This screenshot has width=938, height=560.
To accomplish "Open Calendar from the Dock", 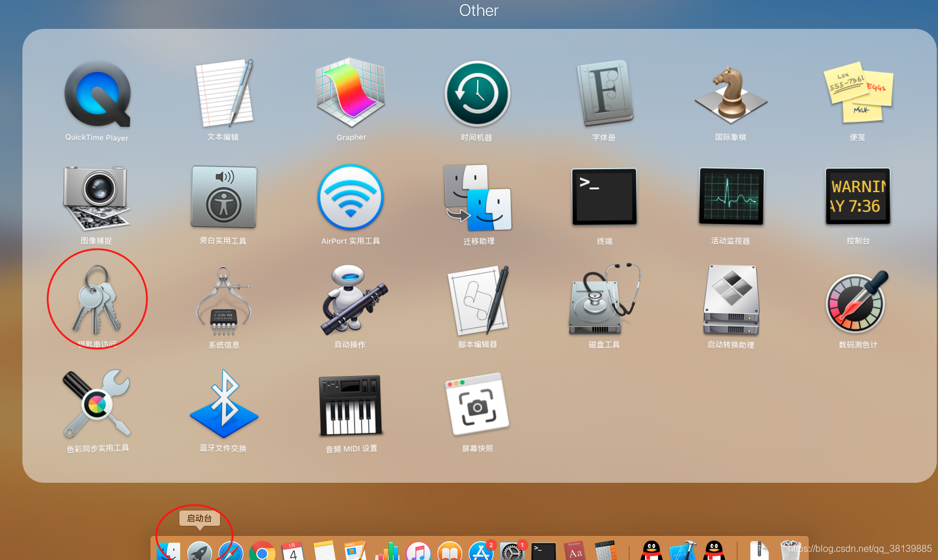I will (x=293, y=551).
